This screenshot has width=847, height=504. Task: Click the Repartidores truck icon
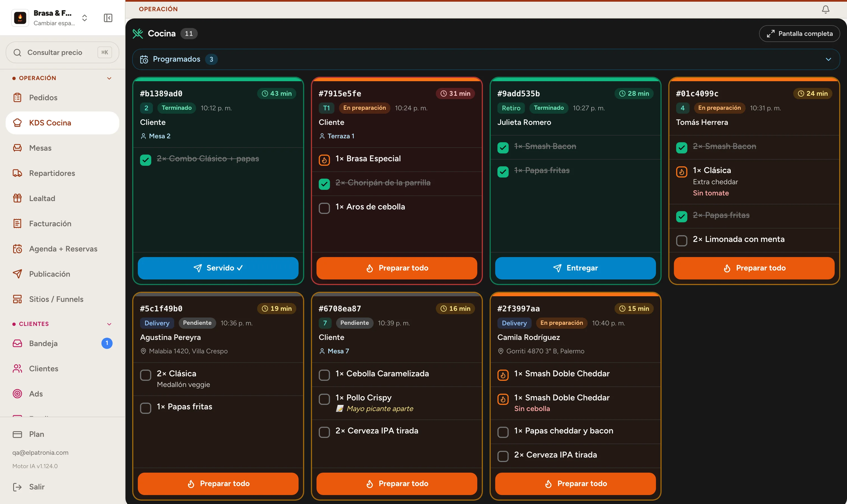point(17,173)
